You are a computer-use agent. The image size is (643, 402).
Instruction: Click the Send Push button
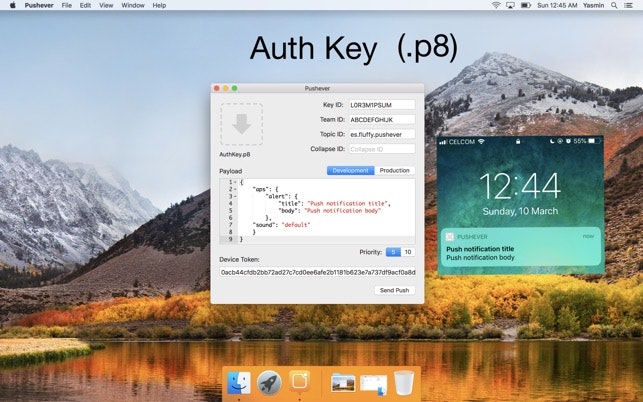coord(394,290)
